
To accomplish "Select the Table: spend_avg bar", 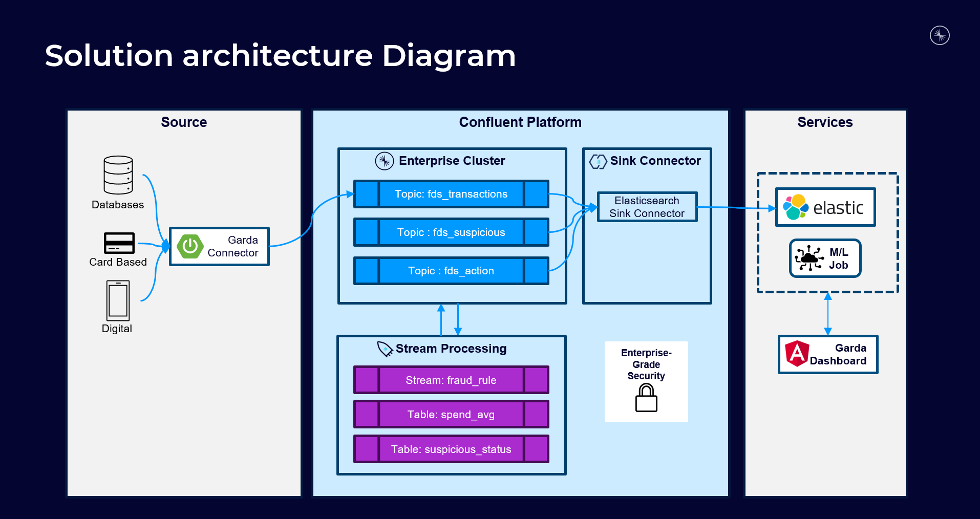I will pyautogui.click(x=451, y=414).
